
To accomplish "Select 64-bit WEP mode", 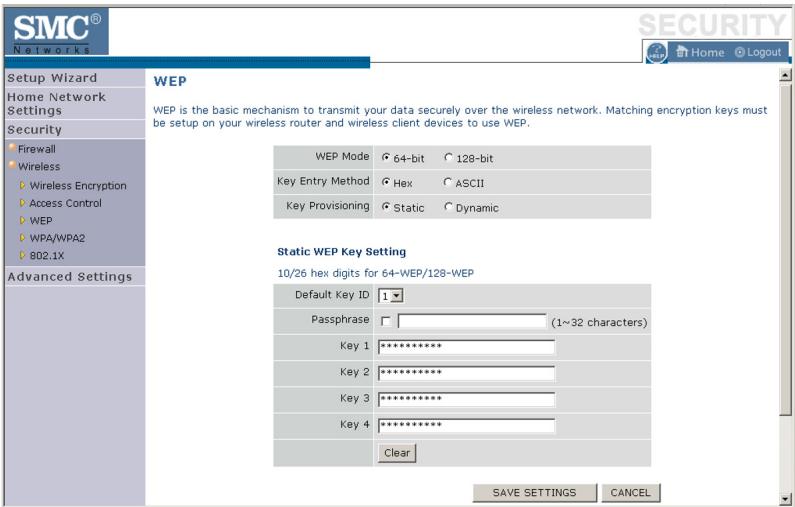I will pos(386,158).
